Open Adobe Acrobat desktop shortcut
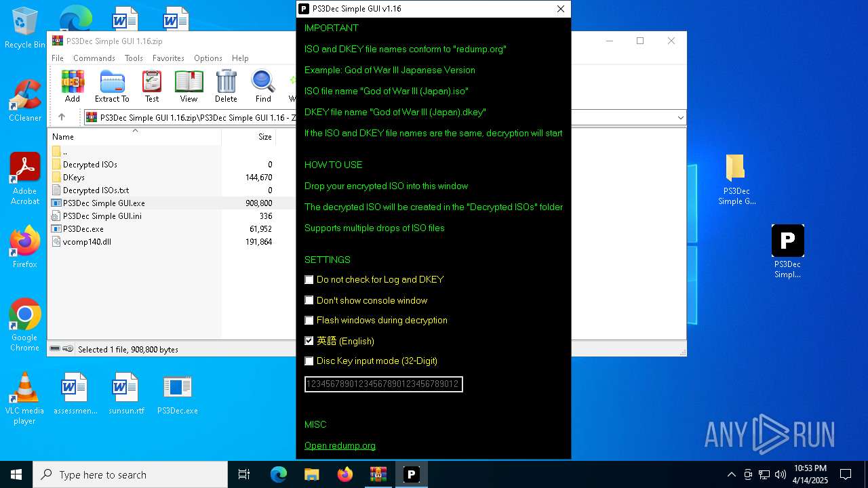This screenshot has height=488, width=868. 25,179
